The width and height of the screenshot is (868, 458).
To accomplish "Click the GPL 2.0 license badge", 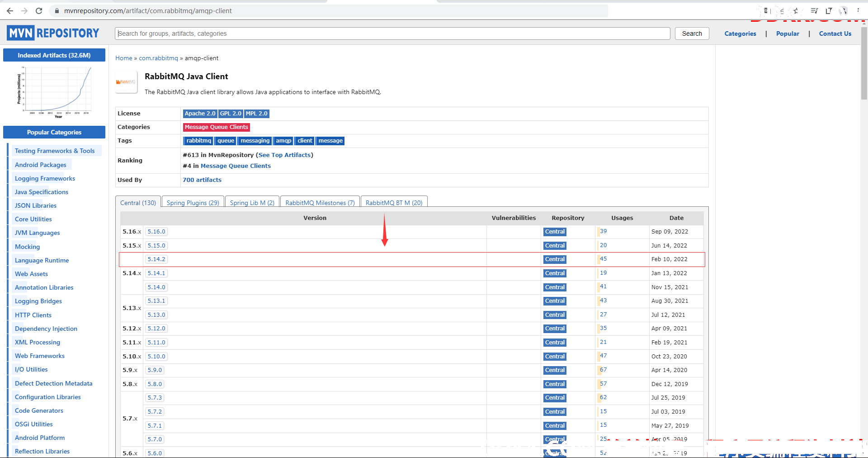I will (231, 114).
